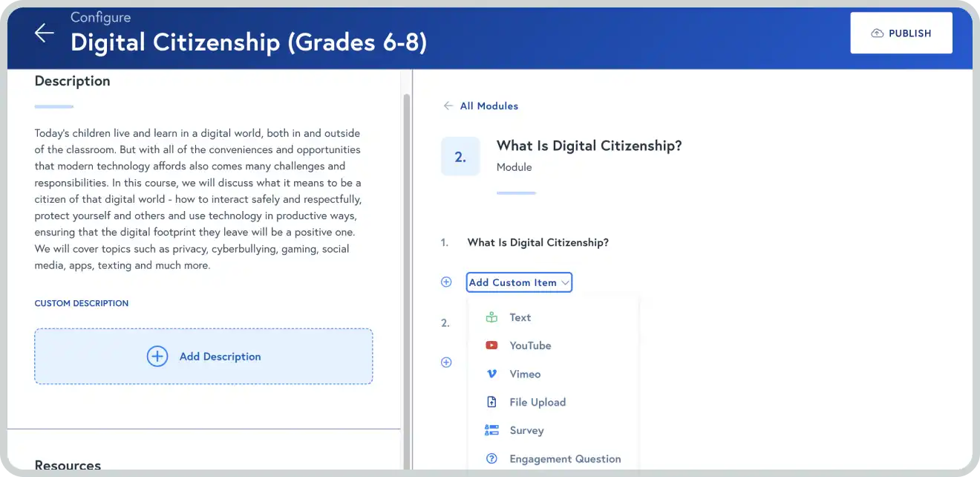Viewport: 980px width, 477px height.
Task: Select Text from the item menu
Action: [x=520, y=317]
